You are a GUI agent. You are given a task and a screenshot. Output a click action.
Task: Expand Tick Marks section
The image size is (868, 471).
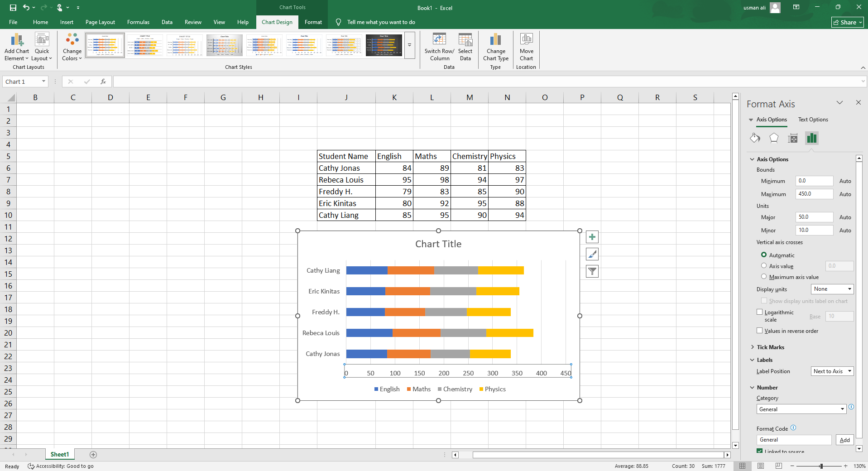click(x=770, y=347)
